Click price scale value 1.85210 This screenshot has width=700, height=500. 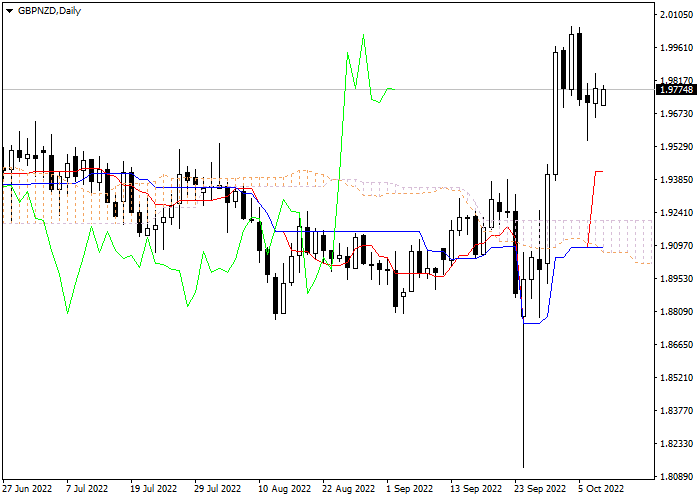(677, 378)
